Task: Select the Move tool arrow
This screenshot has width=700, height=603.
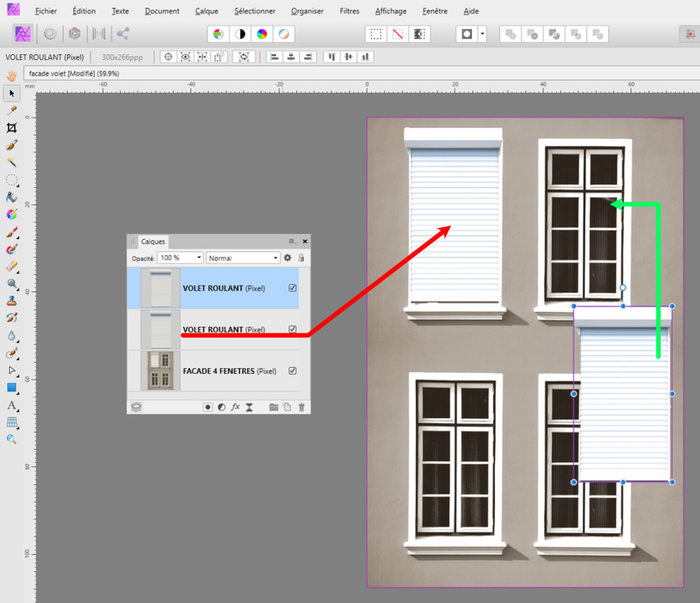Action: click(x=11, y=93)
